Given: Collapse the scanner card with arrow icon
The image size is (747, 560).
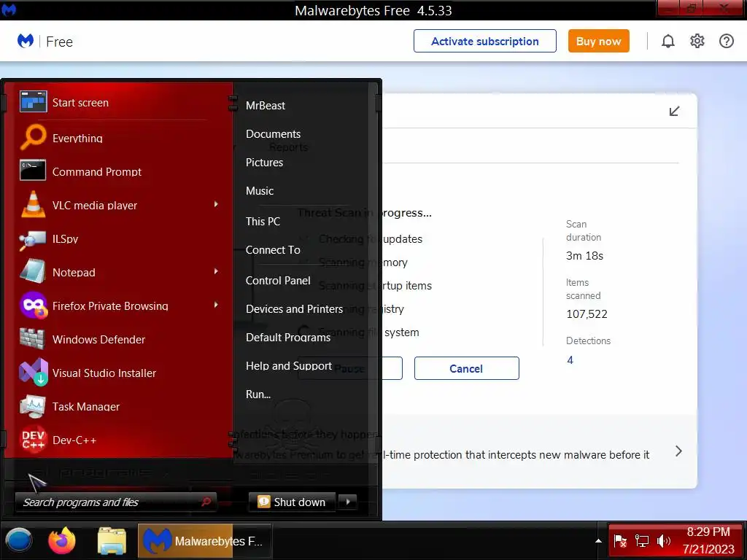Looking at the screenshot, I should pyautogui.click(x=674, y=112).
